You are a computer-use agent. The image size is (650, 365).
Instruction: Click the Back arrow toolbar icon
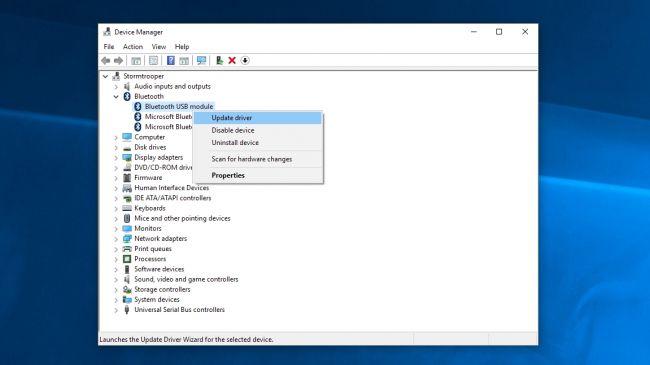coord(106,61)
